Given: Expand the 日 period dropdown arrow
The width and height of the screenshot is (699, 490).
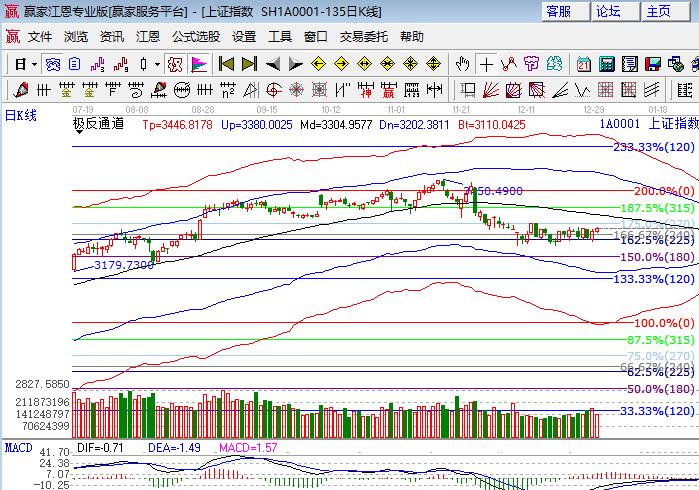Looking at the screenshot, I should (x=33, y=64).
